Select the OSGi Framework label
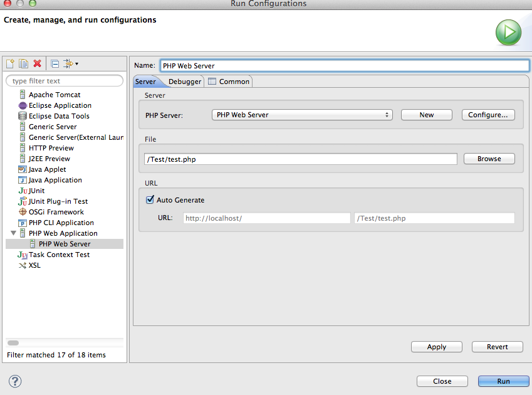This screenshot has width=532, height=395. click(x=56, y=212)
